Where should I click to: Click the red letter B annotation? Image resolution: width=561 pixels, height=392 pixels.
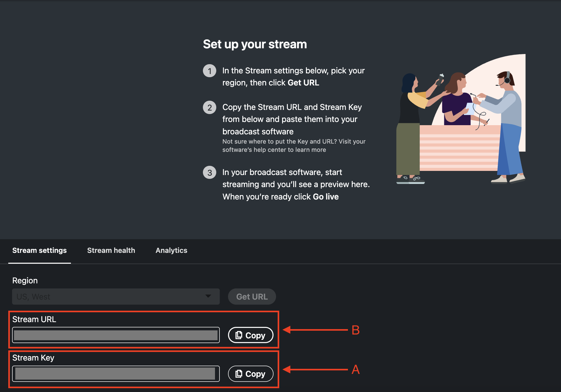point(356,330)
